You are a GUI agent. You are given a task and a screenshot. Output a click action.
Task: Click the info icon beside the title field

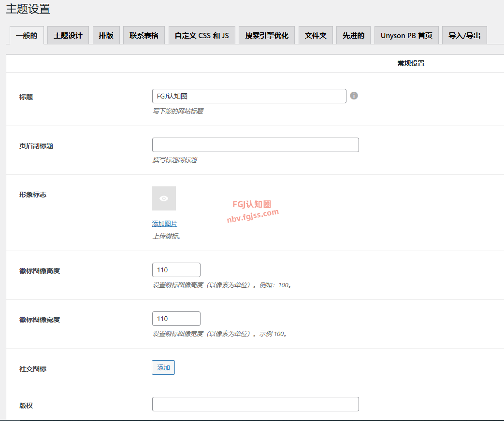pos(354,96)
